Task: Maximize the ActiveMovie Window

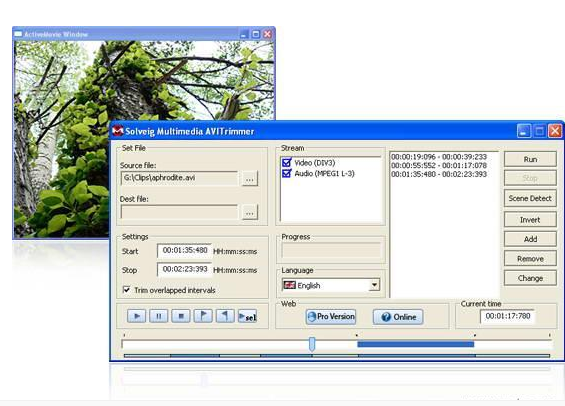Action: tap(256, 34)
